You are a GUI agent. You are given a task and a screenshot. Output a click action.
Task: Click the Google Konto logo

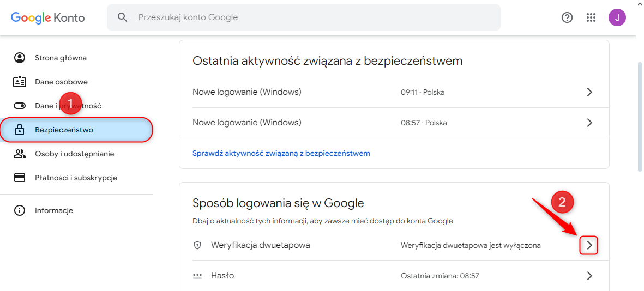point(48,17)
